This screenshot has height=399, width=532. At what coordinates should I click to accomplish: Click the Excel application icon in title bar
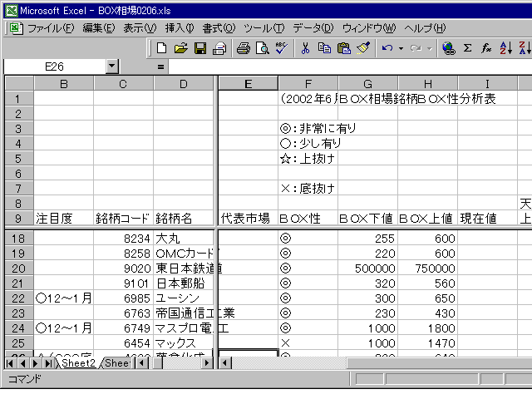[11, 11]
